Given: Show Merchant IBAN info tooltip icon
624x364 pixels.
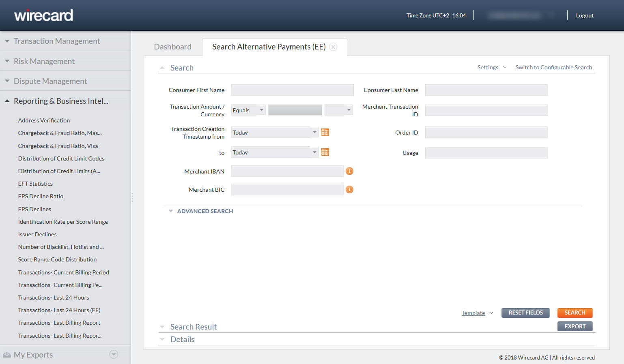Looking at the screenshot, I should (349, 171).
